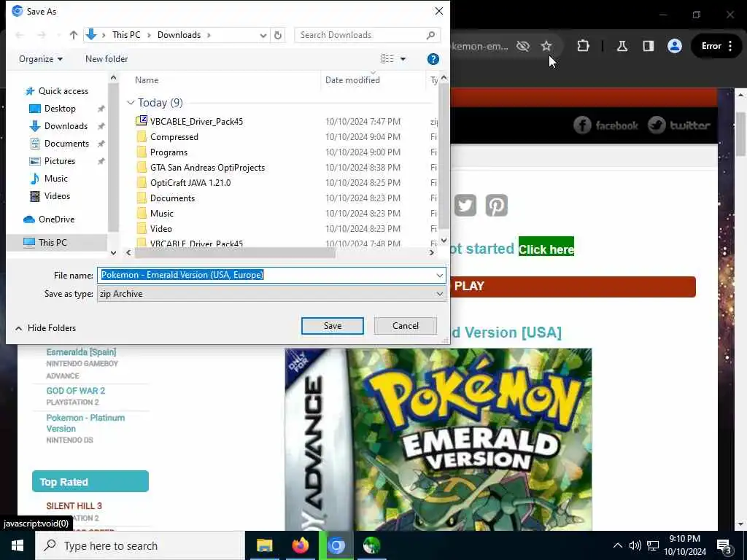This screenshot has width=747, height=560.
Task: Open the dialog Help button
Action: [x=433, y=59]
